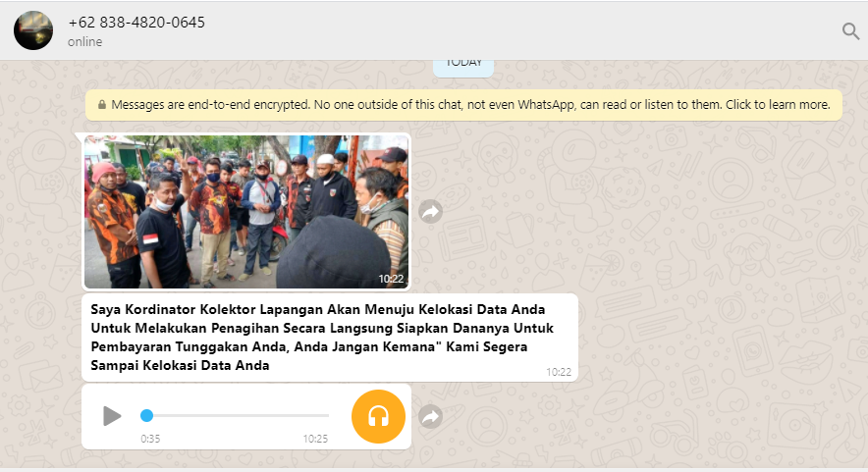Click the lock icon in encryption notice
The width and height of the screenshot is (868, 472).
pyautogui.click(x=102, y=105)
